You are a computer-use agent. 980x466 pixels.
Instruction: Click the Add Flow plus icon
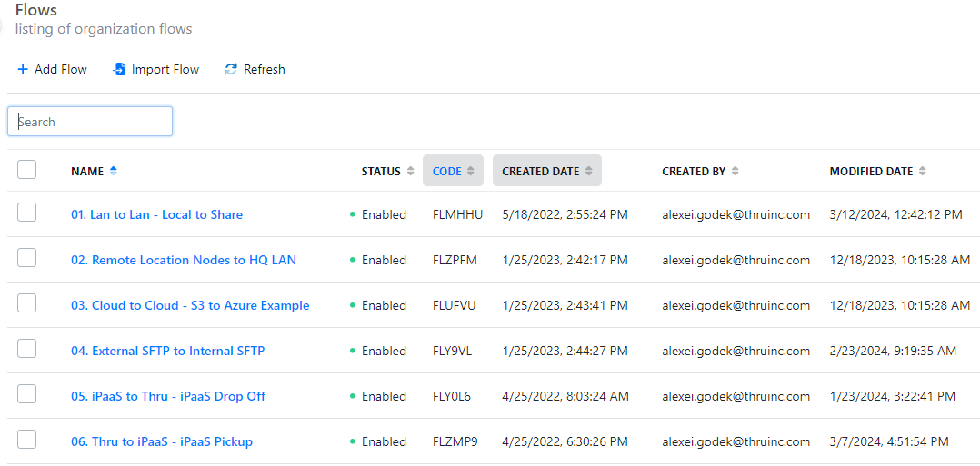pyautogui.click(x=23, y=70)
